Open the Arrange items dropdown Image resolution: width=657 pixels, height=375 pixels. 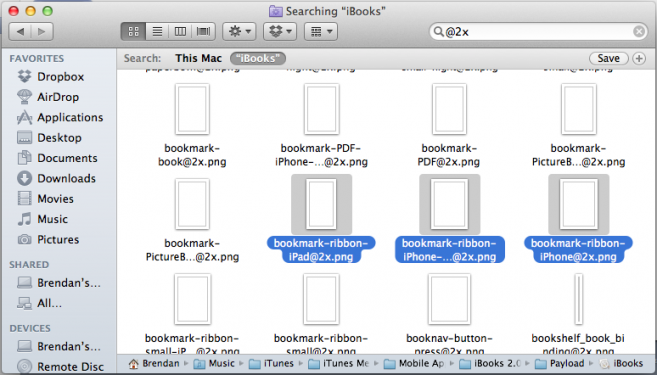pos(321,31)
